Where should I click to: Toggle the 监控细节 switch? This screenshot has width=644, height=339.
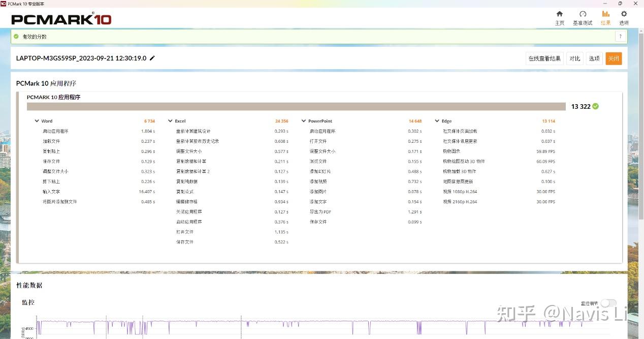coord(608,303)
